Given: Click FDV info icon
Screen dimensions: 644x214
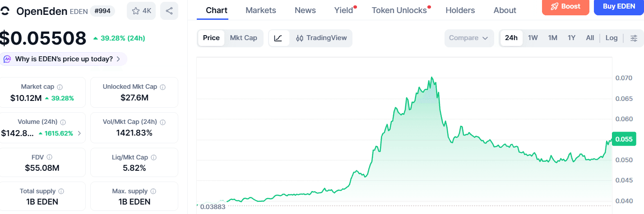Looking at the screenshot, I should pos(49,157).
